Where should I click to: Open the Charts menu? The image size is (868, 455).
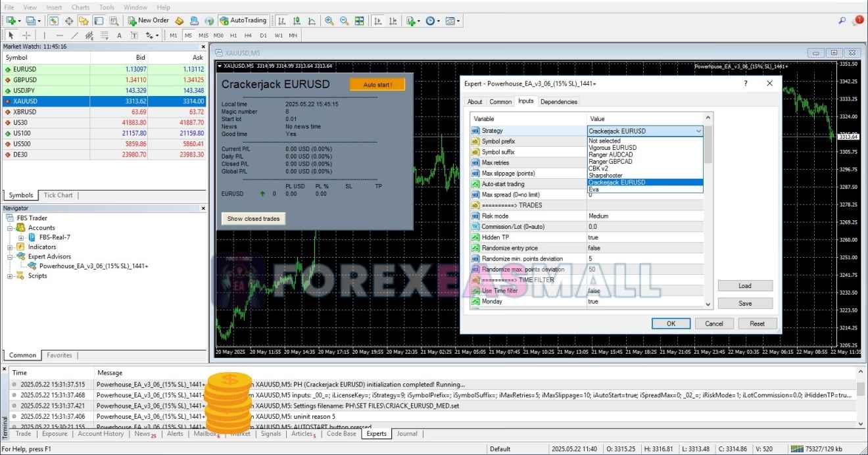point(80,7)
